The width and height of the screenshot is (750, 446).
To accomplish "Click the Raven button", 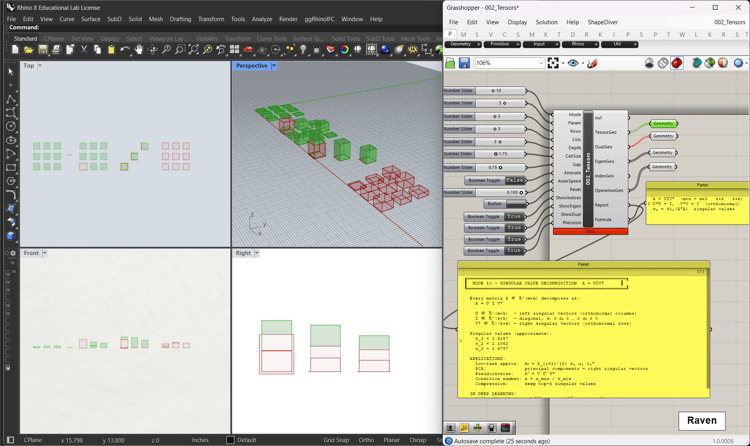I will point(702,421).
